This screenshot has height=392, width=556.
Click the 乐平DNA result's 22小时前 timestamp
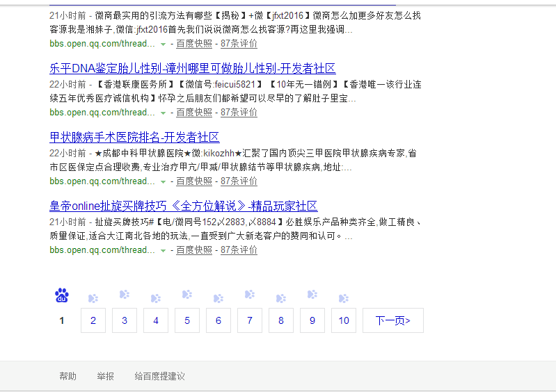[x=67, y=84]
